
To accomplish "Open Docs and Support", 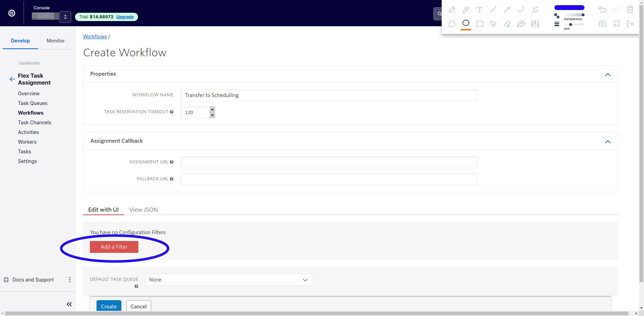I will point(29,280).
